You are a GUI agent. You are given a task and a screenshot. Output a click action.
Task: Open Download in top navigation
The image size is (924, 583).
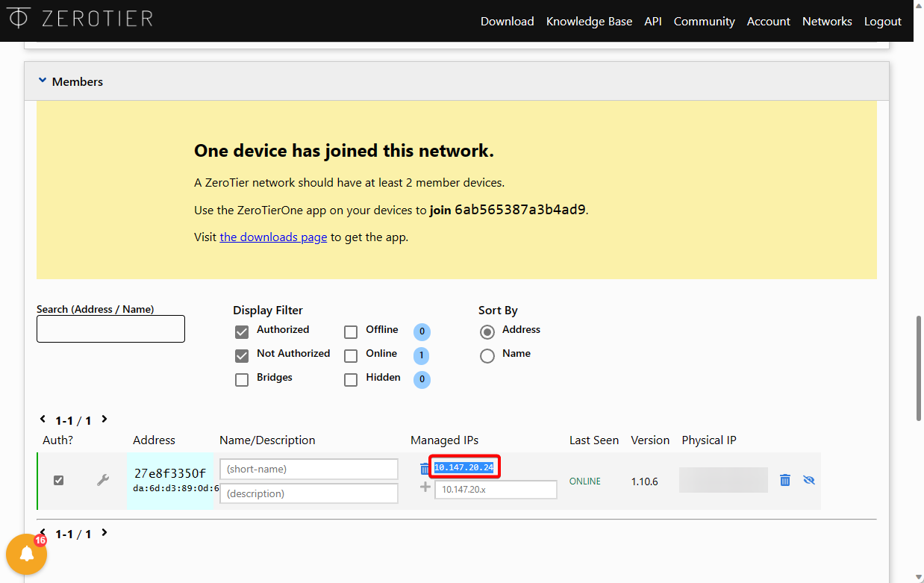tap(508, 21)
